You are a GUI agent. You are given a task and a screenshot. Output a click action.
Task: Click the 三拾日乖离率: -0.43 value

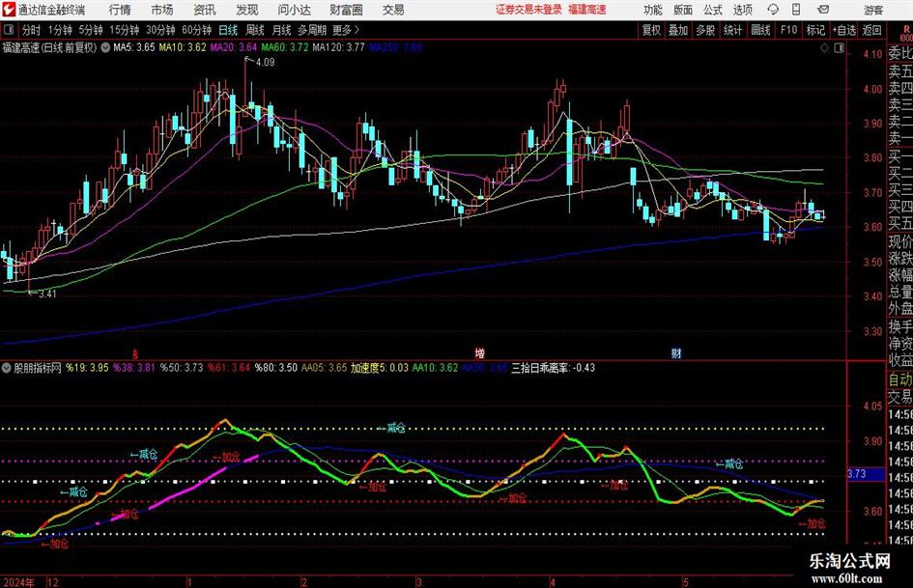point(554,368)
